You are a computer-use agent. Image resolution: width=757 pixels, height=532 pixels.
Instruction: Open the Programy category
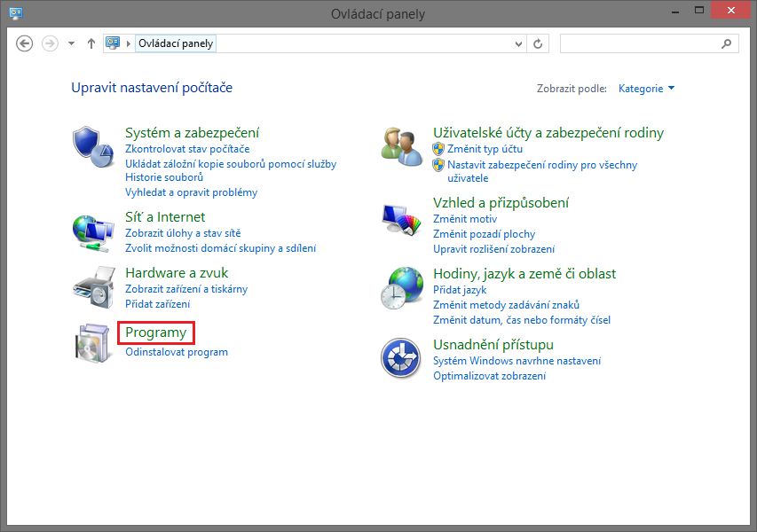[156, 332]
